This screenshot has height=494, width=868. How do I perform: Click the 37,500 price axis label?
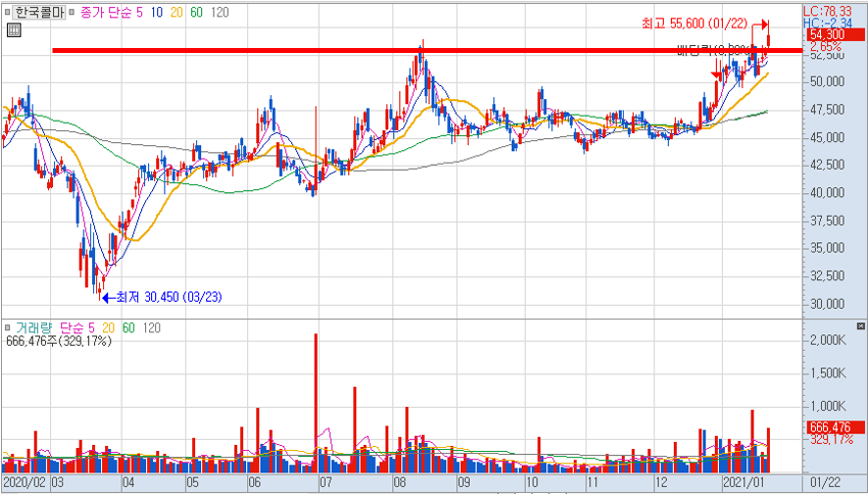click(829, 221)
